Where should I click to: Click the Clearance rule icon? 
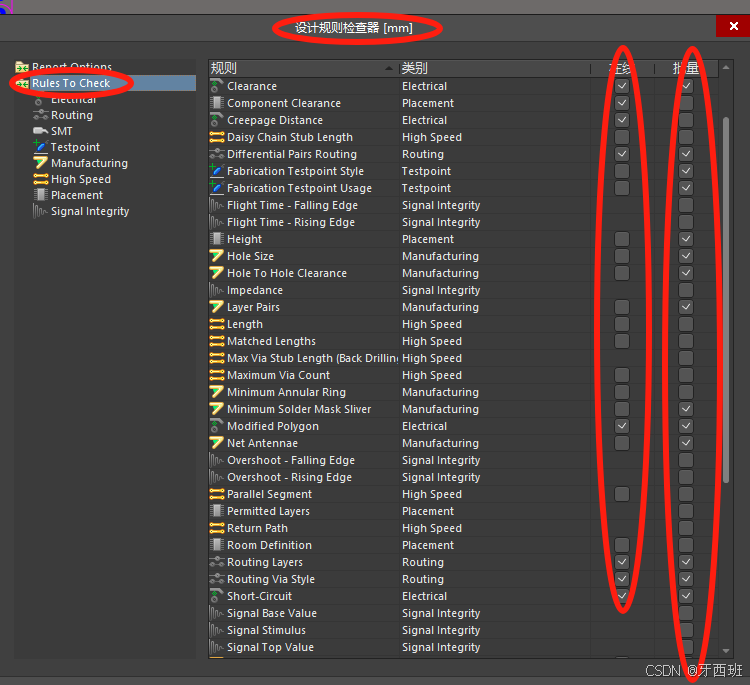[x=217, y=86]
